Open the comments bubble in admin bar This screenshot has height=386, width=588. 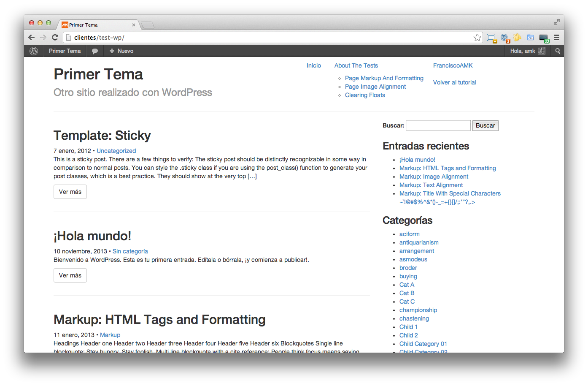95,51
